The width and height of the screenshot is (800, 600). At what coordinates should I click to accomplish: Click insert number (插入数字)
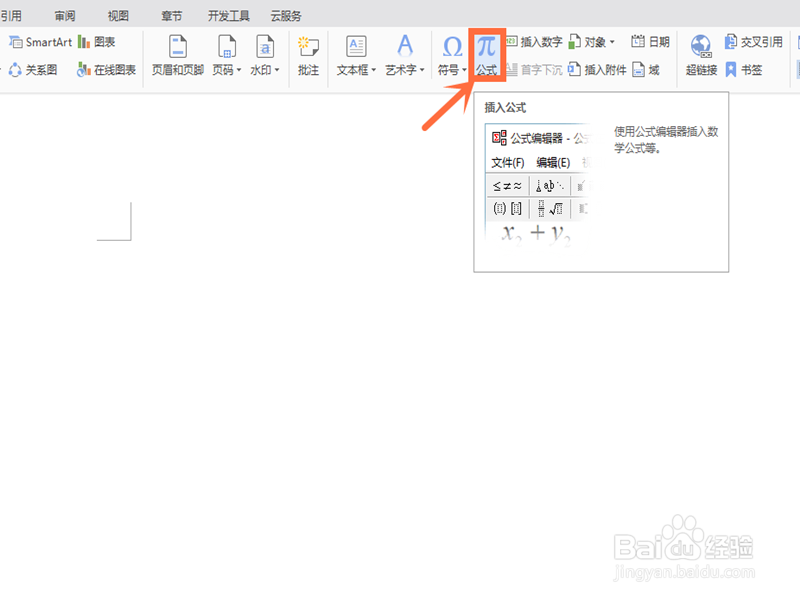[x=534, y=42]
